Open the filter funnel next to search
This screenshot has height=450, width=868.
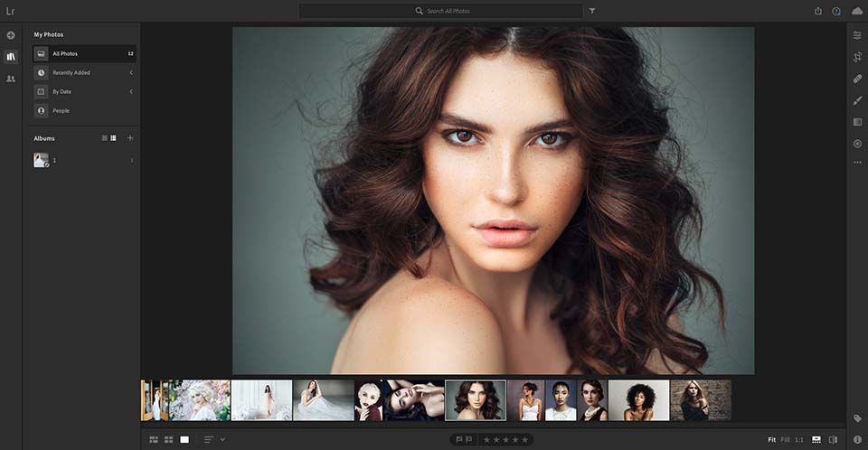[592, 11]
